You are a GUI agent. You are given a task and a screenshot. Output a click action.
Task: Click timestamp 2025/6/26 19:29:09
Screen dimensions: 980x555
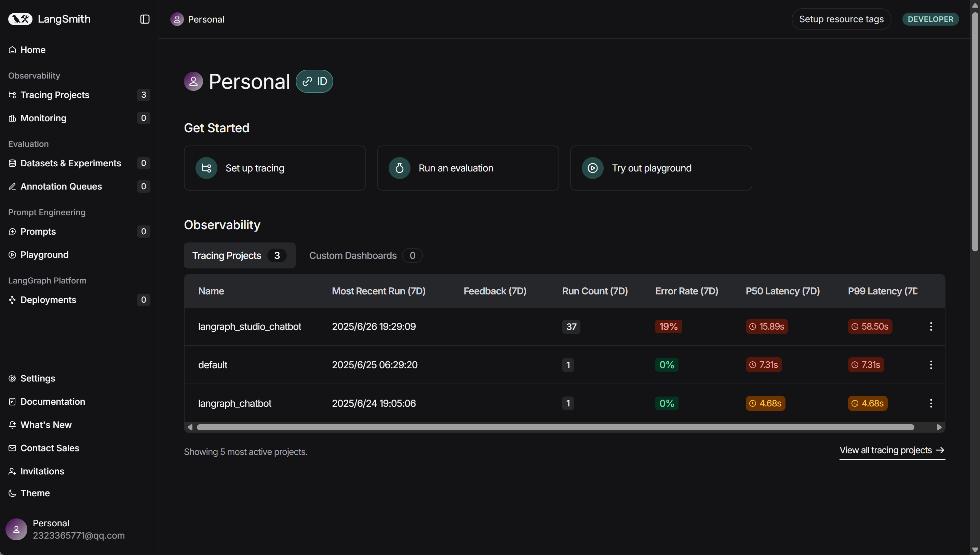pyautogui.click(x=374, y=327)
